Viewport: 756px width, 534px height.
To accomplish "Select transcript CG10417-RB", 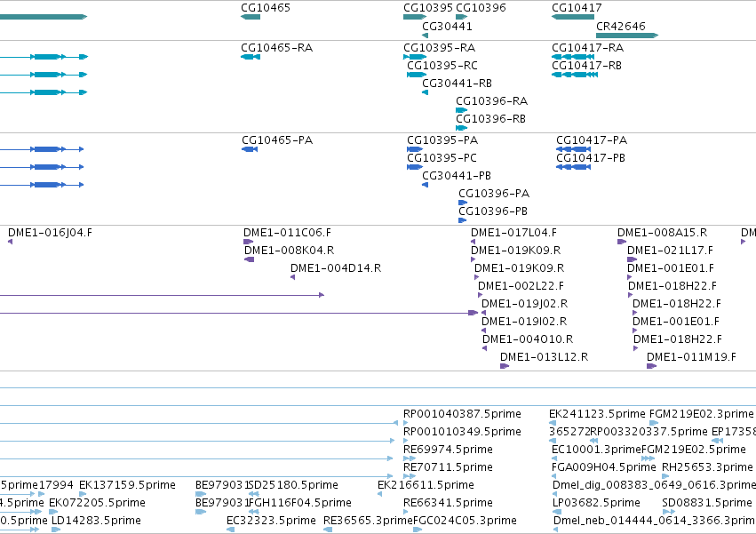I will click(586, 66).
